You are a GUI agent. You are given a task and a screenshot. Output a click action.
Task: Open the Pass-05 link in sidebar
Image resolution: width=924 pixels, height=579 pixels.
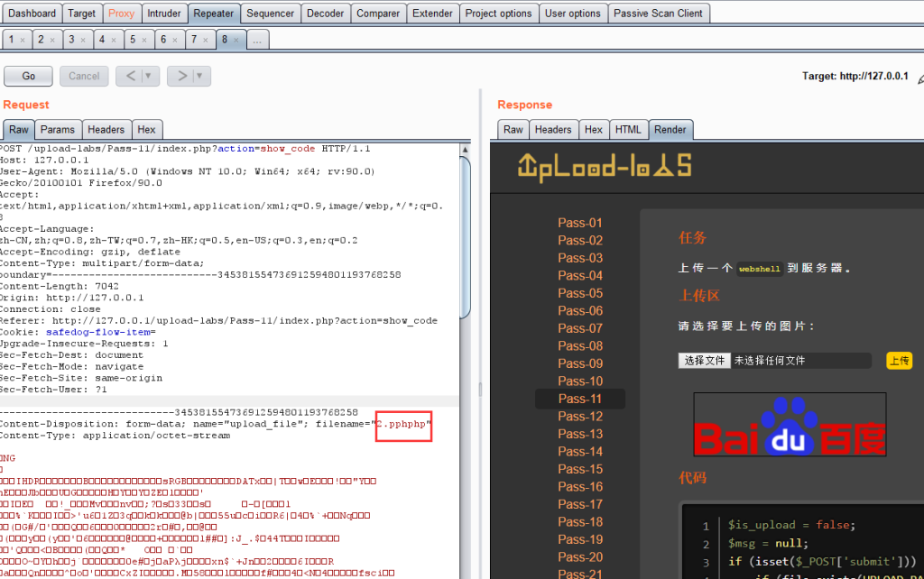coord(580,293)
